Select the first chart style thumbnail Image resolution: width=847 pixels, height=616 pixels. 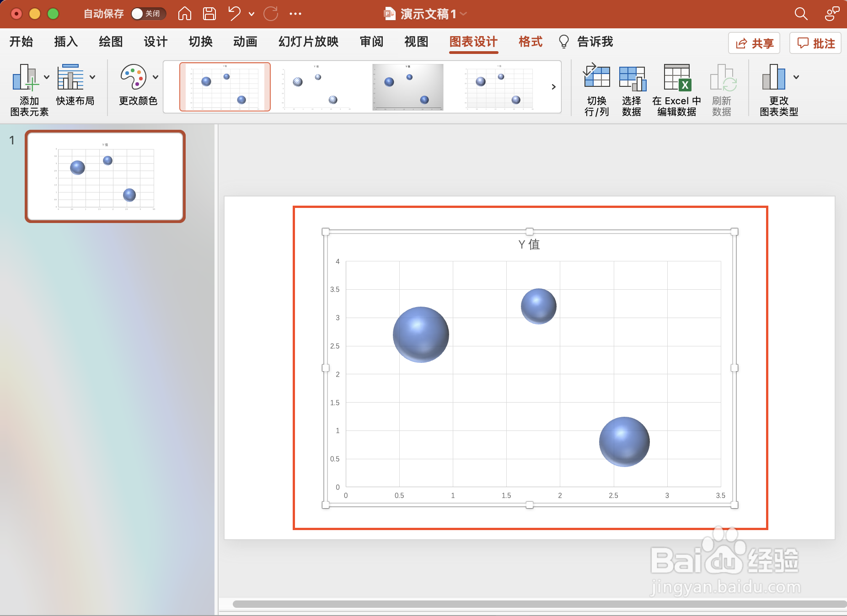[x=225, y=87]
